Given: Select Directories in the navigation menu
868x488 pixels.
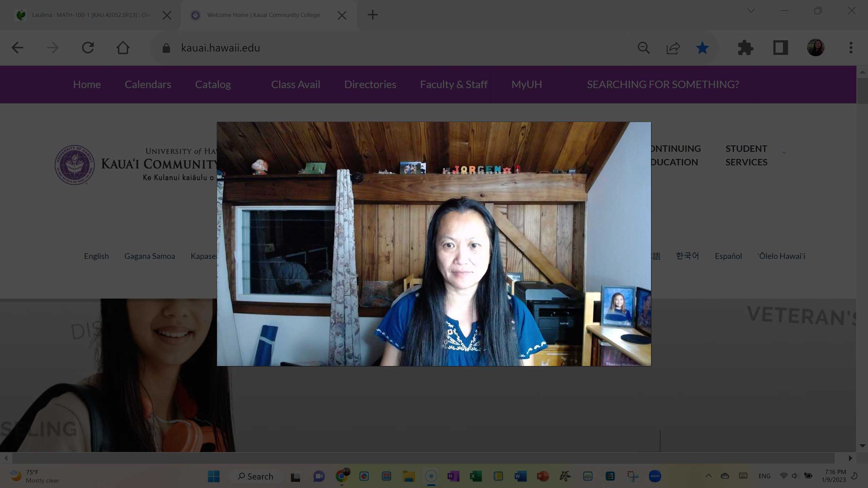Looking at the screenshot, I should (x=370, y=84).
